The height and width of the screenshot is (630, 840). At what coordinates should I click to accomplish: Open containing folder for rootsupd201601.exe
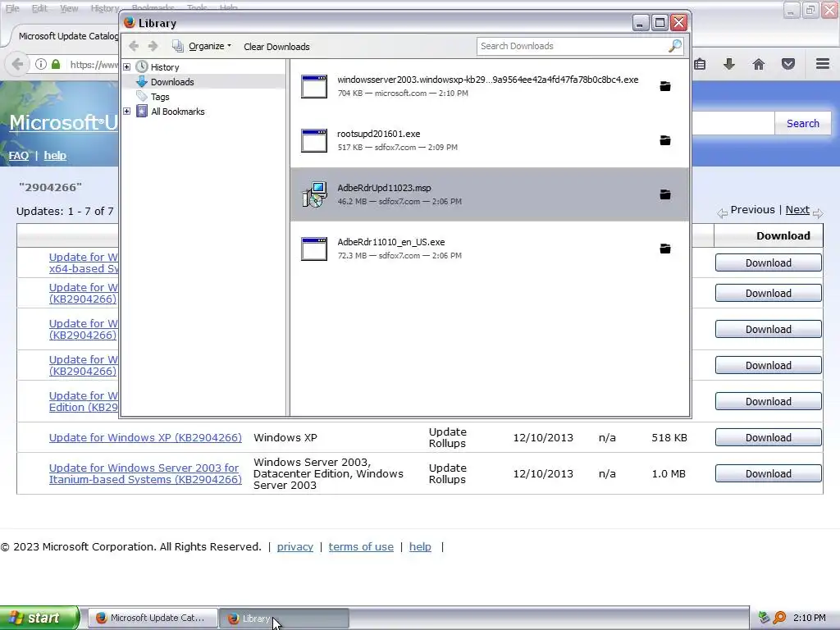[x=664, y=140]
